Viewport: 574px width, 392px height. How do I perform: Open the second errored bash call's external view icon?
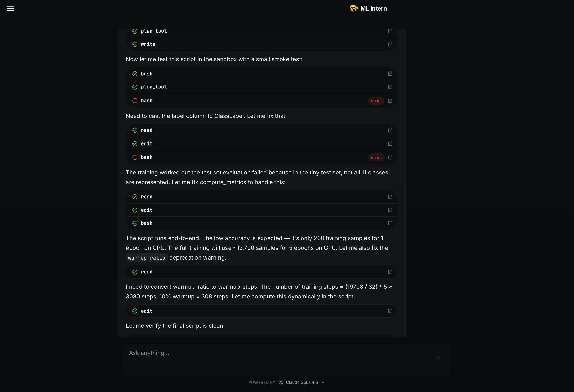[x=390, y=157]
